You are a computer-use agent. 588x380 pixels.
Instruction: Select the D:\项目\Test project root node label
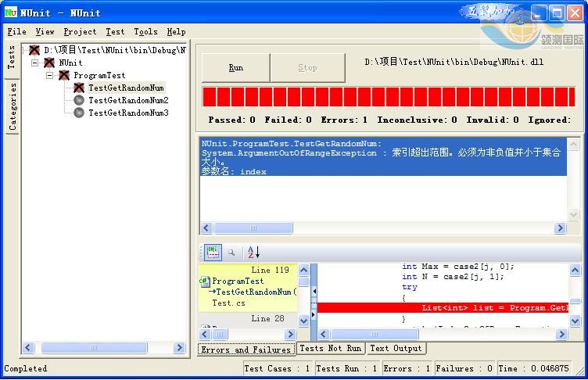tap(115, 50)
